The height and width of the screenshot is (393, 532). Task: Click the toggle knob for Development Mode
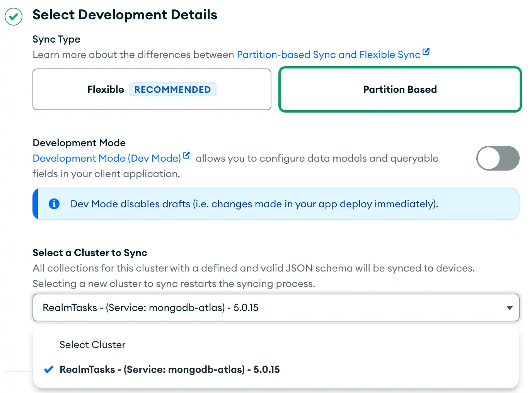point(488,158)
